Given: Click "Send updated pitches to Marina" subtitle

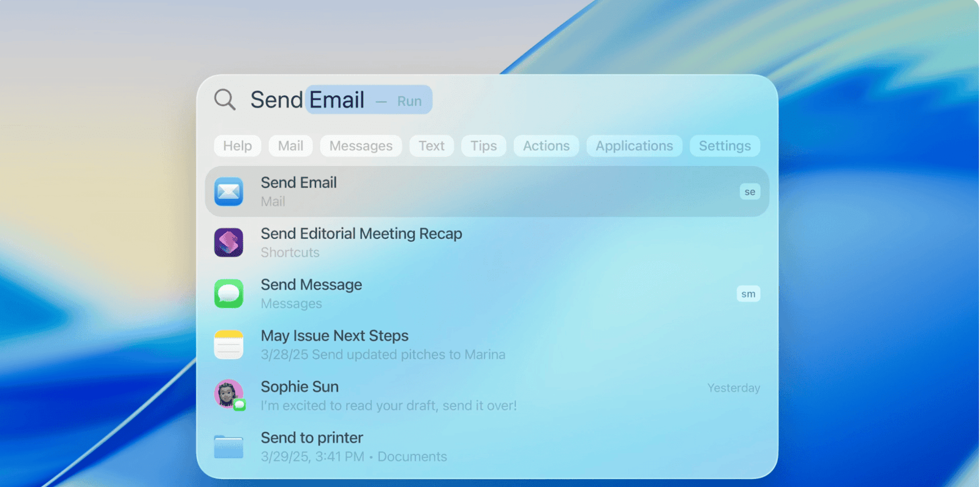Looking at the screenshot, I should pos(409,355).
